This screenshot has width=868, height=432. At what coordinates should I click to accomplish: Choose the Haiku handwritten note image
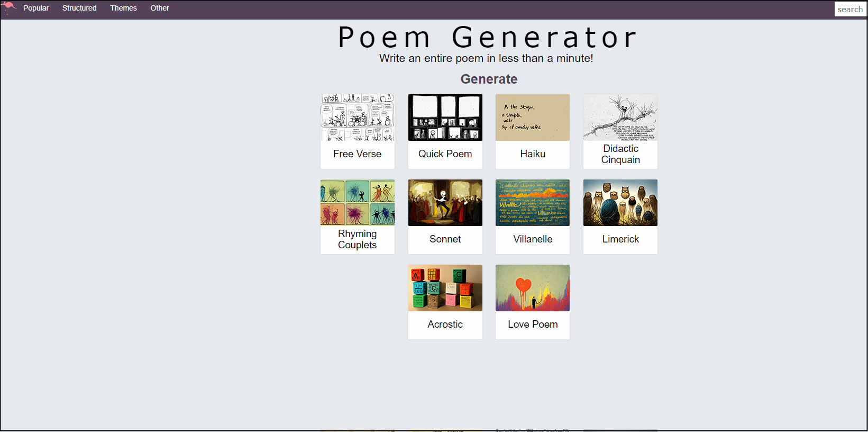[533, 118]
